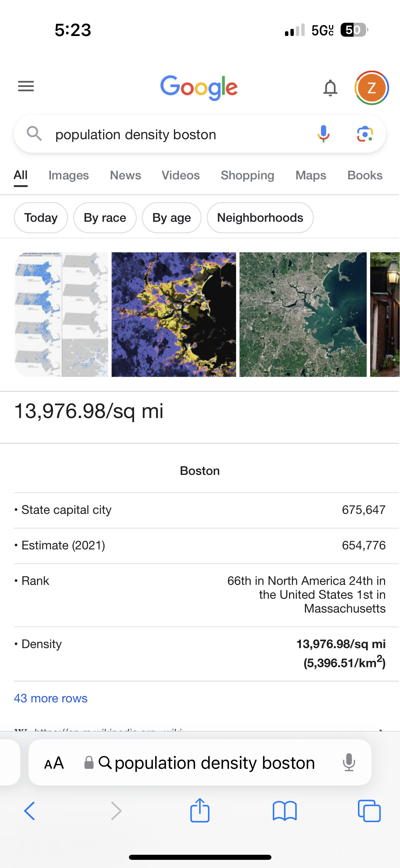
Task: Tap the AA reader options button
Action: (54, 763)
